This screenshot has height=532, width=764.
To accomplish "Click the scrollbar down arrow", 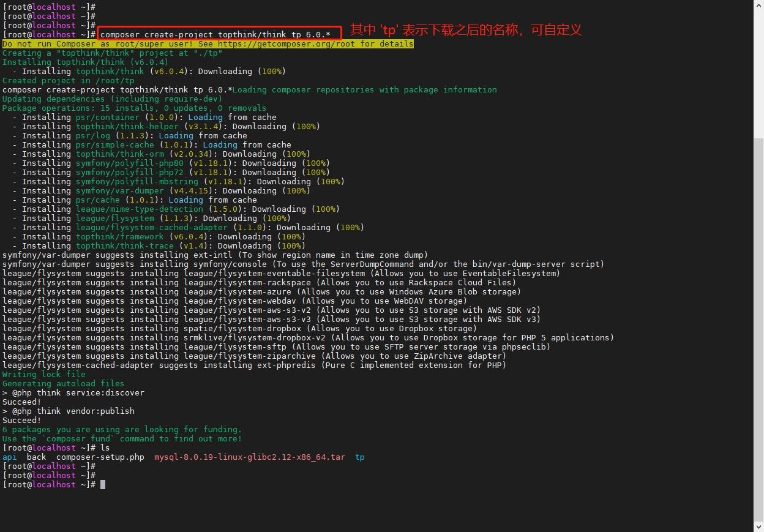I will pyautogui.click(x=758, y=526).
